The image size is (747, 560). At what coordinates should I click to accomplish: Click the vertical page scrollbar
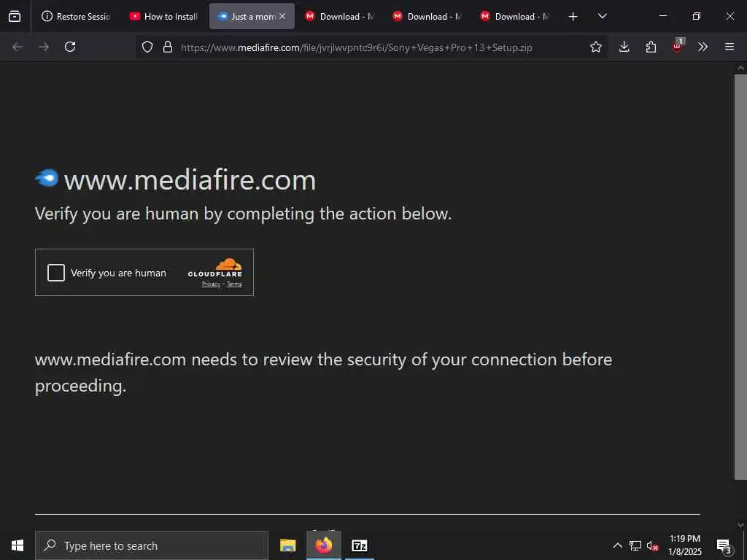pos(740,277)
